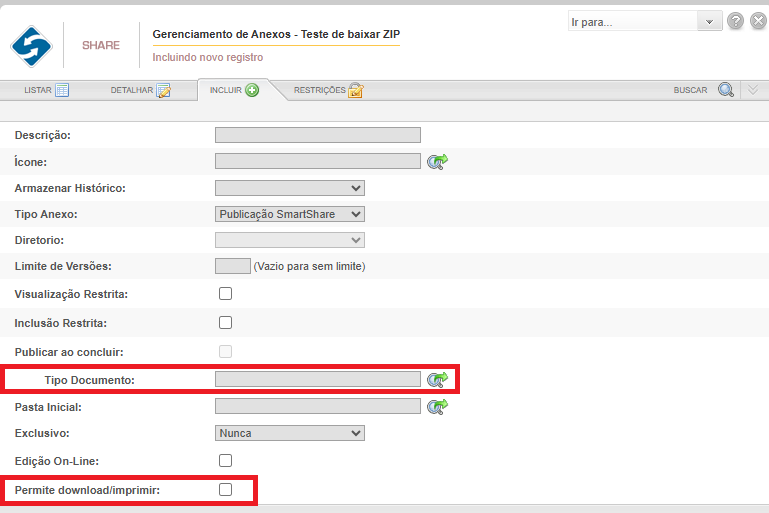Toggle the Edição On-Line checkbox
The width and height of the screenshot is (769, 513).
225,460
